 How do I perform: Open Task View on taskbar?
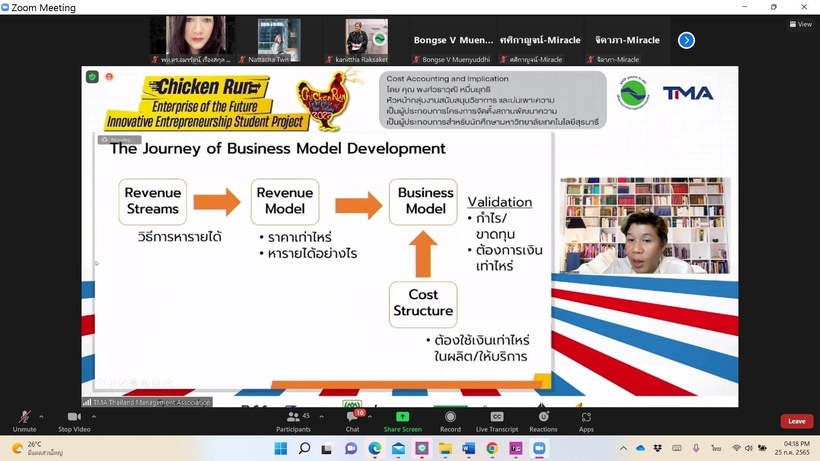tap(327, 448)
